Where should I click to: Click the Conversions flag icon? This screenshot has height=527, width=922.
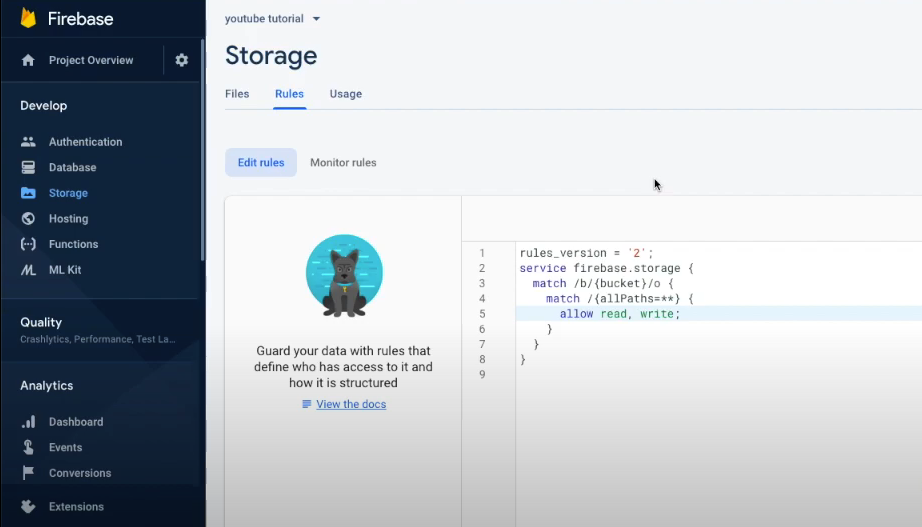pos(28,473)
